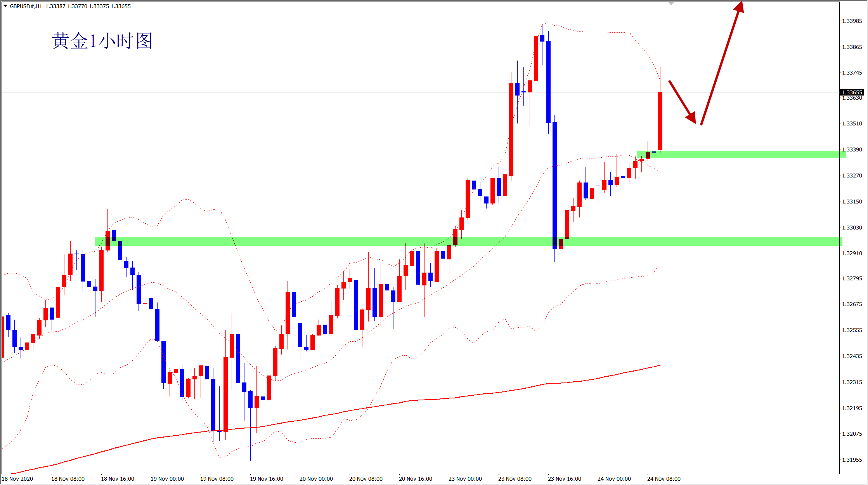Select the upward red arrow's head
Screen dimensions: 868x485
click(739, 7)
